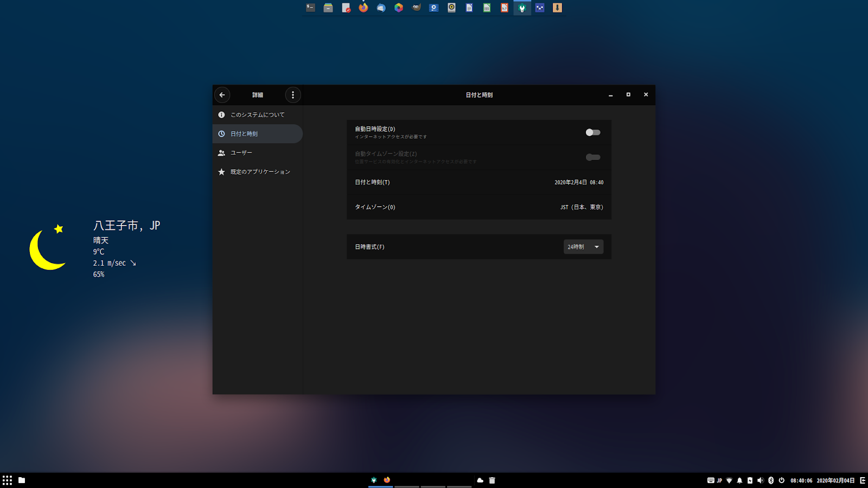The image size is (868, 488).
Task: Click the Bluetooth tray icon
Action: pyautogui.click(x=771, y=480)
